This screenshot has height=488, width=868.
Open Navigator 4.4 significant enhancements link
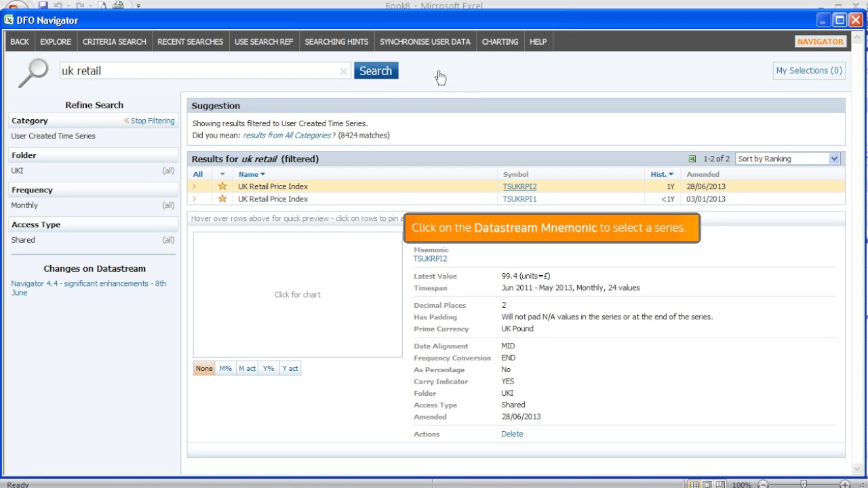coord(89,288)
